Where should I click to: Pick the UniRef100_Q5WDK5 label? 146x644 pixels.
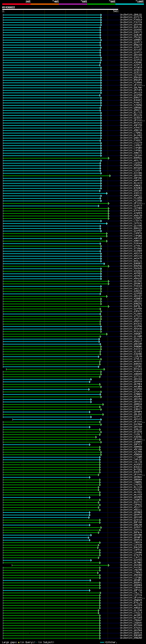tap(131, 600)
